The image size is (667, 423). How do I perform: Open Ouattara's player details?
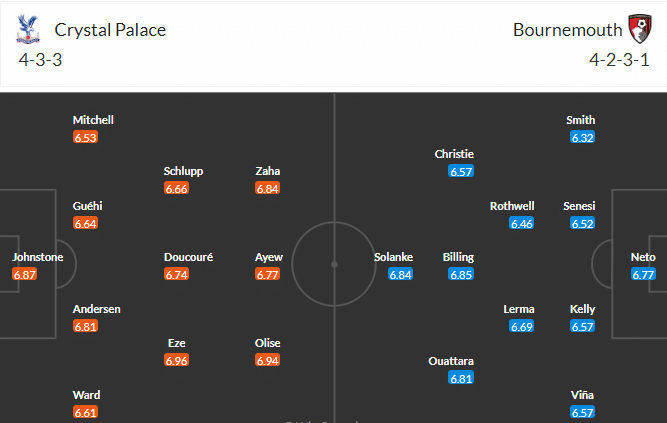coord(450,361)
